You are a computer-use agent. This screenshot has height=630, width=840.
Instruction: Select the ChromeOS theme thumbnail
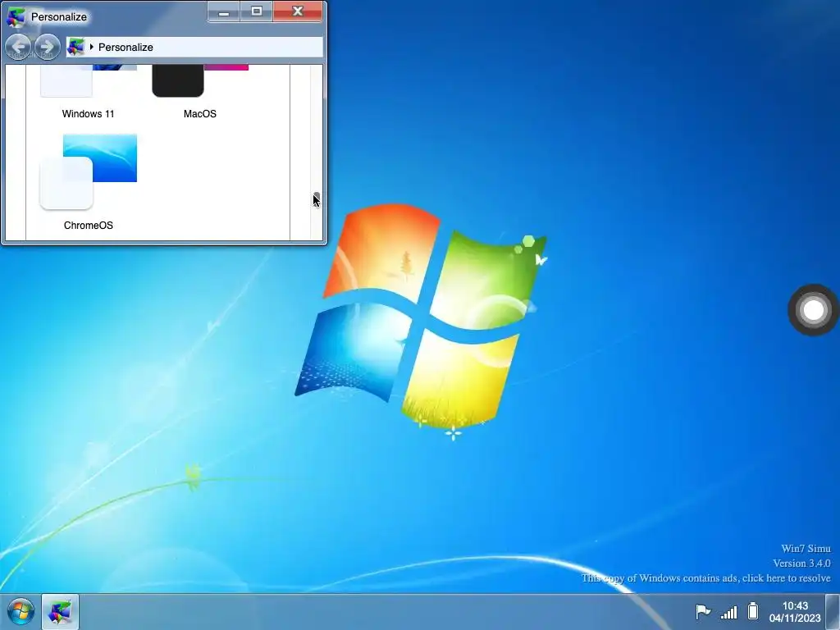pos(89,172)
